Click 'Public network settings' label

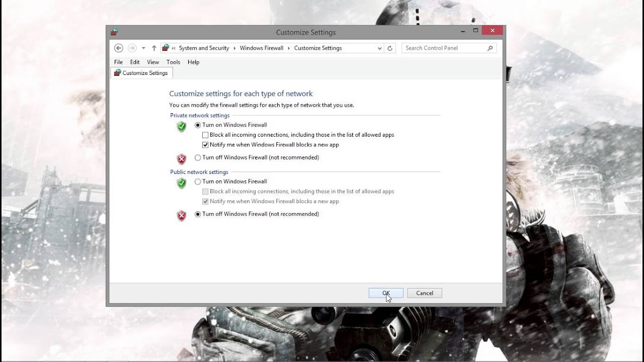pyautogui.click(x=199, y=172)
